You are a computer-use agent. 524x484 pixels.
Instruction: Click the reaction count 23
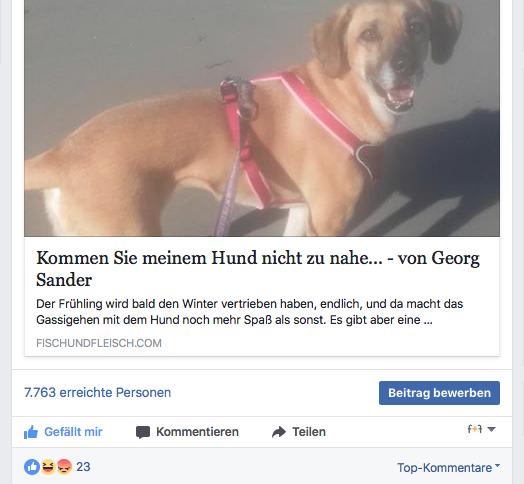[83, 467]
